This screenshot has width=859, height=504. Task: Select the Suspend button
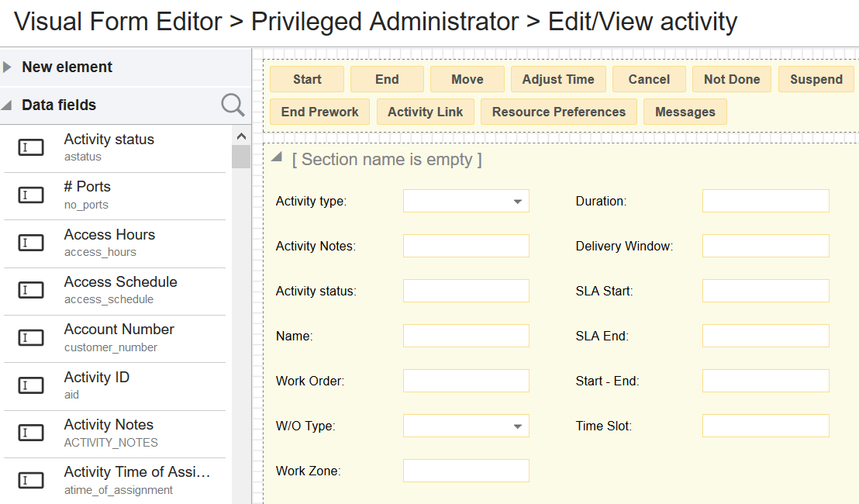(816, 79)
